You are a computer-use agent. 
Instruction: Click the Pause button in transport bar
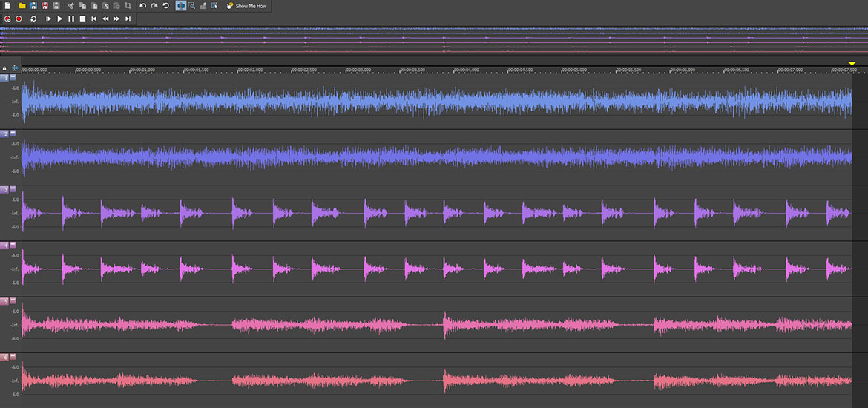71,18
